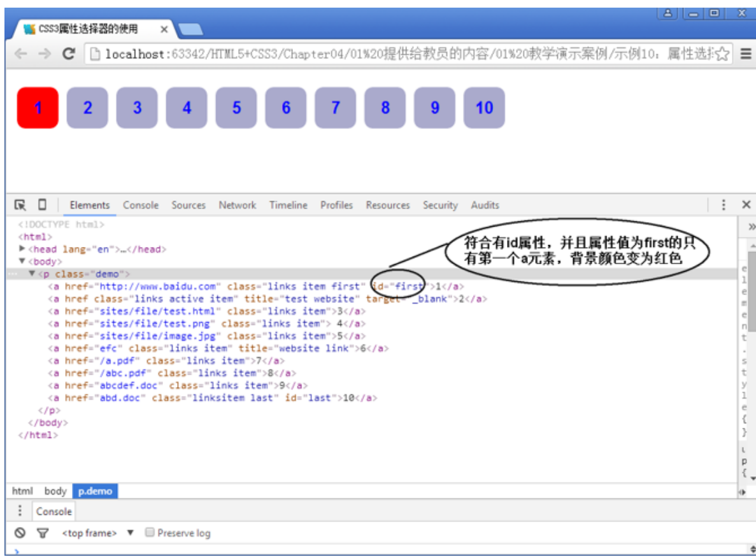Click the Chrome user profile icon
The image size is (756, 557).
(667, 13)
